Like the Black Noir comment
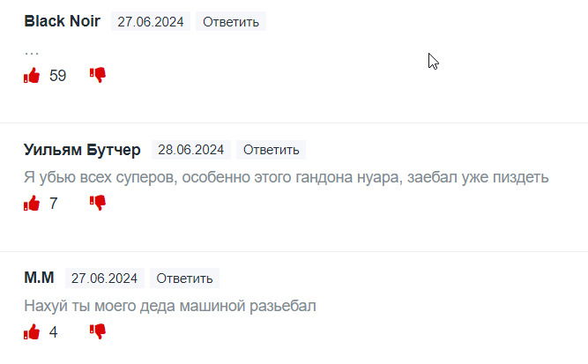Viewport: 588px width, 364px height. tap(33, 76)
